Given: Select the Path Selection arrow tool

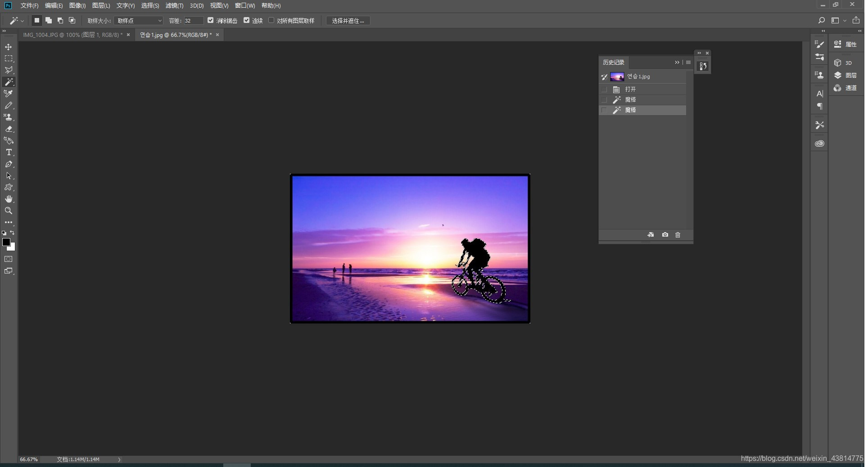Looking at the screenshot, I should 9,175.
